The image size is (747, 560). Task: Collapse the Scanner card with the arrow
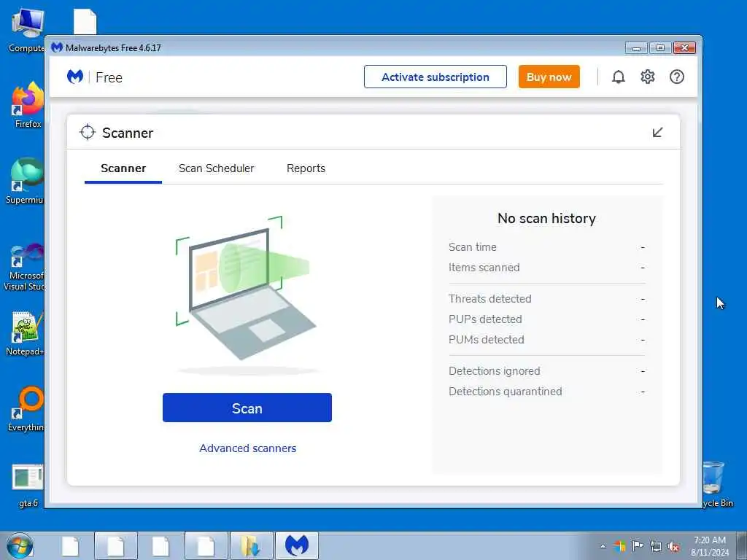657,133
